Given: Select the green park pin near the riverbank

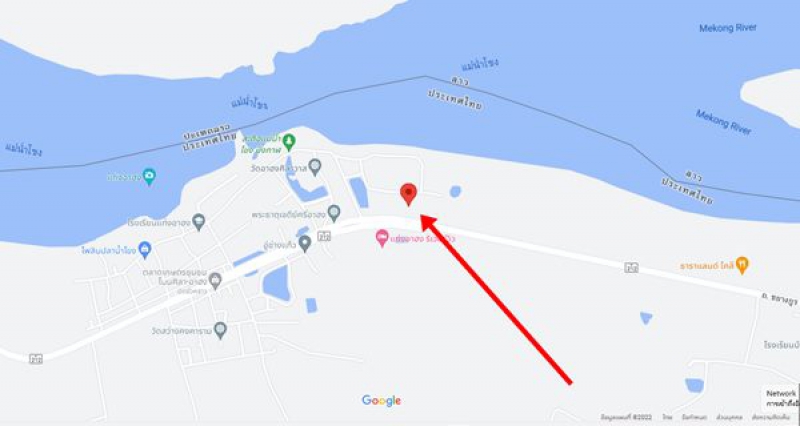Looking at the screenshot, I should [x=289, y=142].
